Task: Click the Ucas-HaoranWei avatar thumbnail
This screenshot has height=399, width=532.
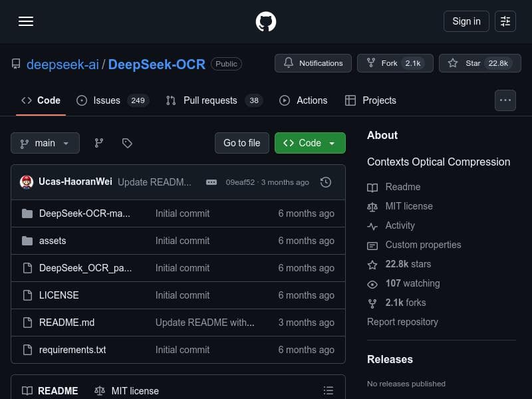Action: tap(27, 182)
